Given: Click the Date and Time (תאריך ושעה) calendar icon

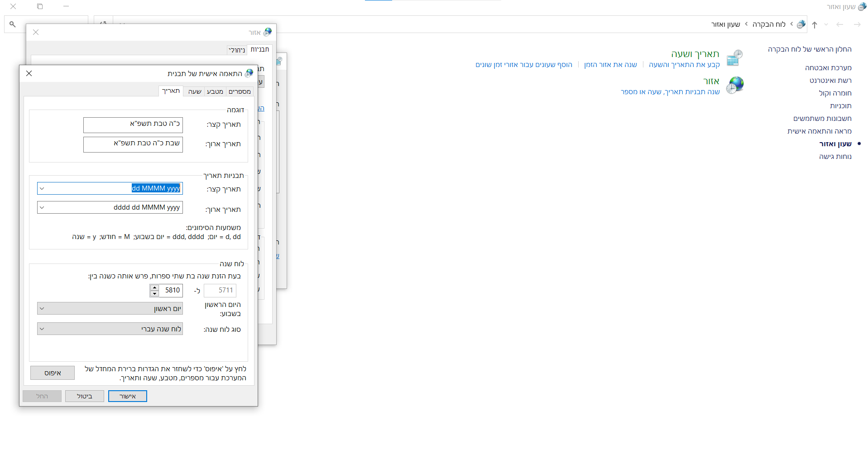Looking at the screenshot, I should [x=734, y=58].
